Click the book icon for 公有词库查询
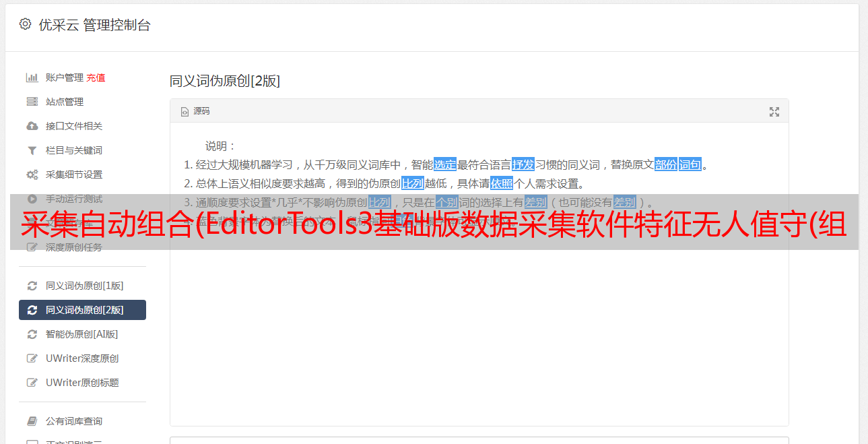The image size is (868, 444). (32, 421)
